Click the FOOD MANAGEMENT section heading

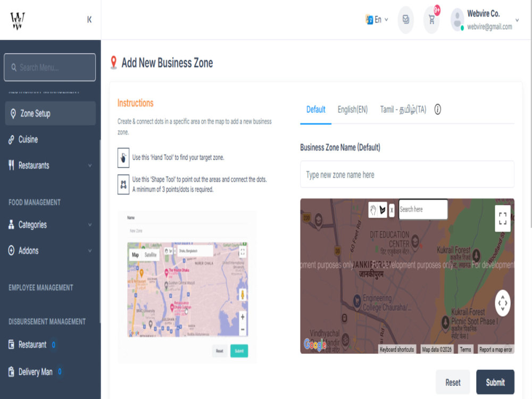[35, 203]
